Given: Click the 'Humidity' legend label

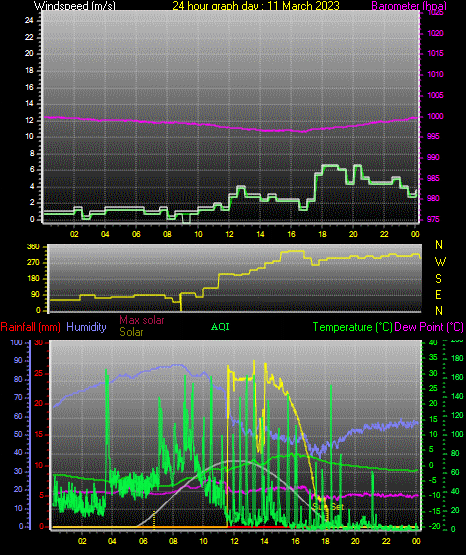Looking at the screenshot, I should [86, 327].
